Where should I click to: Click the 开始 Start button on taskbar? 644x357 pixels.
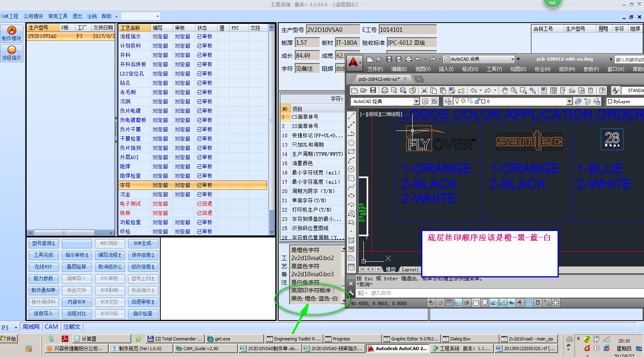(9, 339)
